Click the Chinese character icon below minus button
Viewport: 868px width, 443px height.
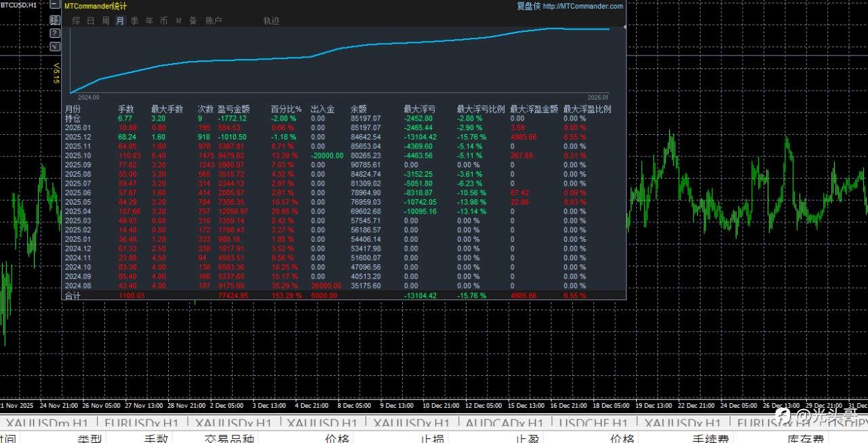(55, 20)
